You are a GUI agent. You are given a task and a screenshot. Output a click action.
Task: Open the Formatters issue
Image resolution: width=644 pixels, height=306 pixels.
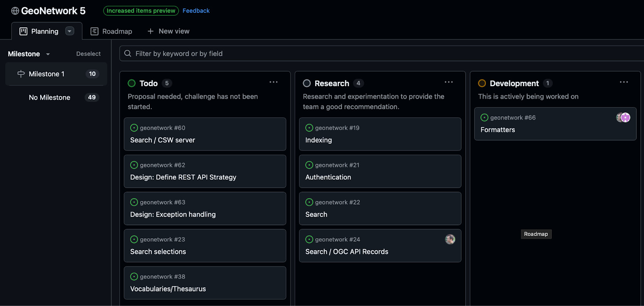[498, 130]
